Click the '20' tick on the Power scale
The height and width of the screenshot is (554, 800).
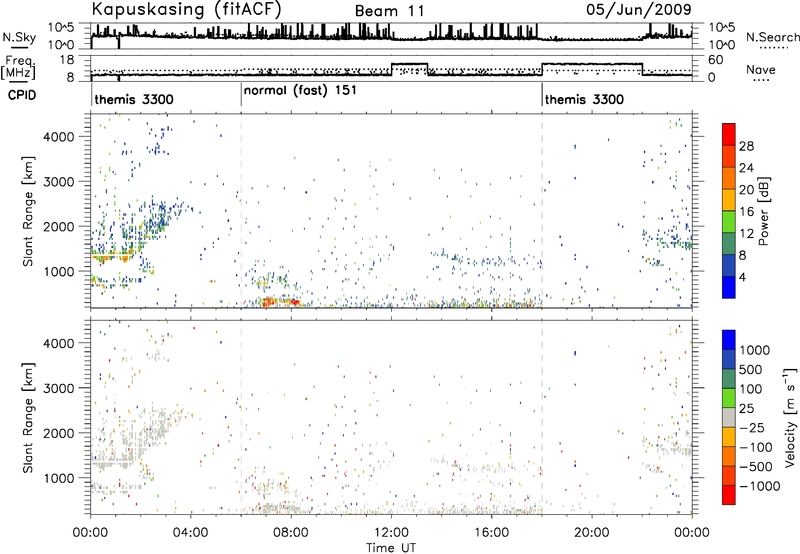point(746,190)
